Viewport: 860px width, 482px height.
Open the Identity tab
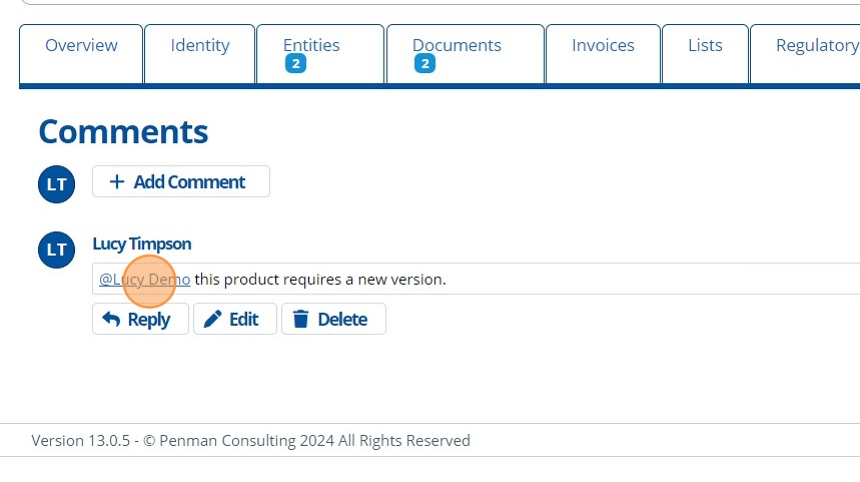click(200, 46)
